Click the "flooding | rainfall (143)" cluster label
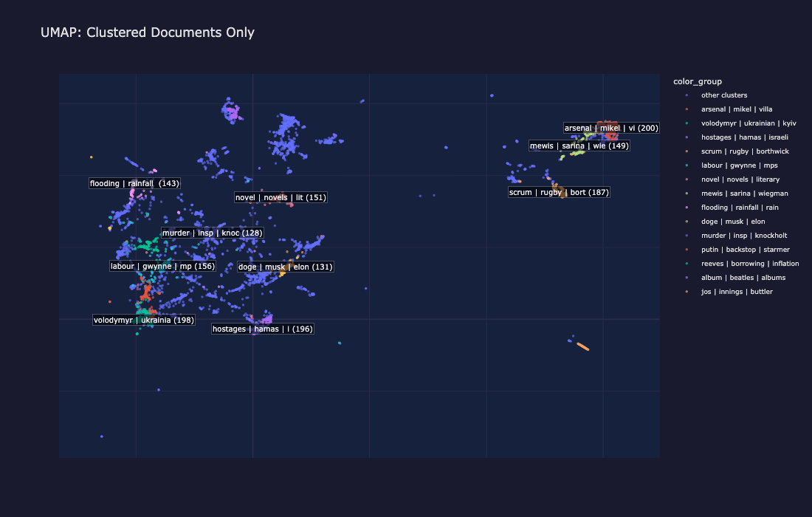The width and height of the screenshot is (812, 517). 134,183
